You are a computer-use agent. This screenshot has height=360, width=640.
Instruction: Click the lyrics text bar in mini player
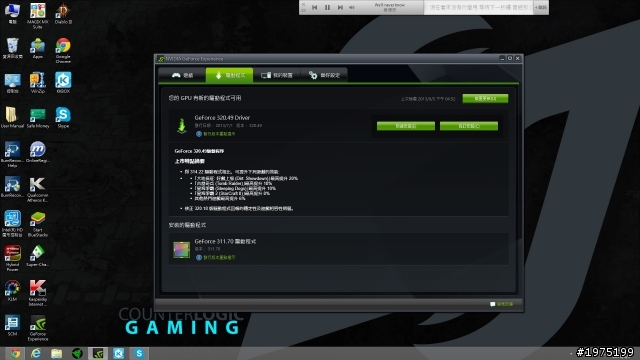478,7
